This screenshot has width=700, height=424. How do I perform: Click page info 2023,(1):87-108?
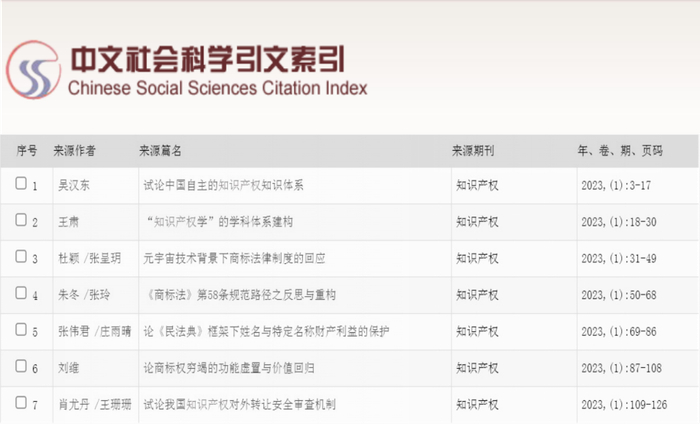(x=621, y=368)
